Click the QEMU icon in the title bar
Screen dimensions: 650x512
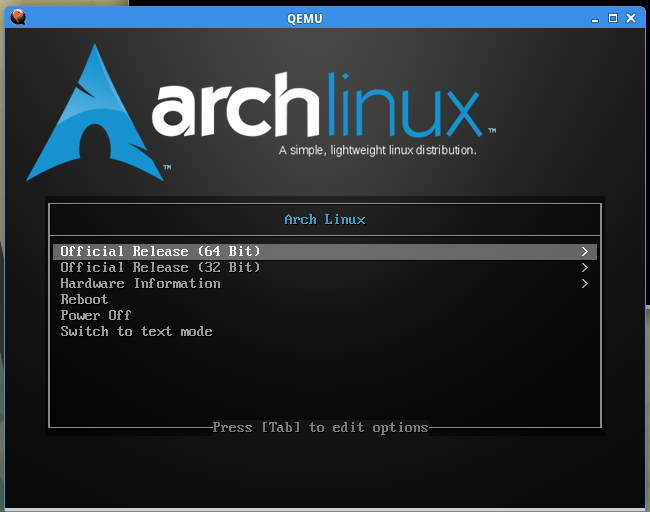(x=18, y=17)
